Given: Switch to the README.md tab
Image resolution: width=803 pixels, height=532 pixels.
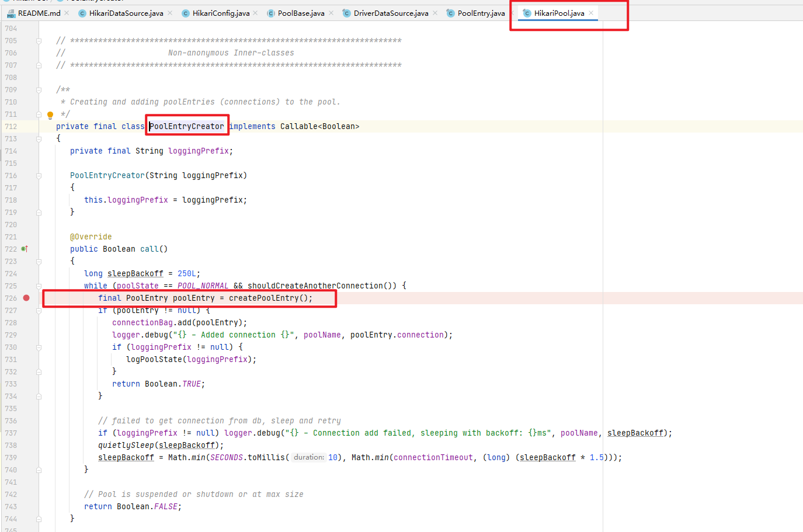Looking at the screenshot, I should (x=39, y=13).
